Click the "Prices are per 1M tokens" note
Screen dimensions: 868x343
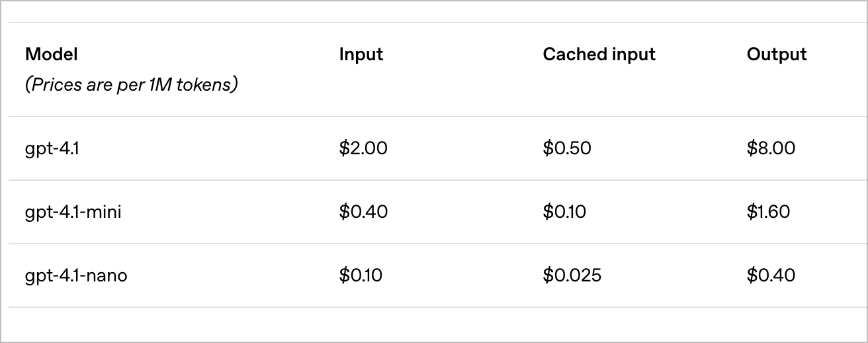click(131, 85)
